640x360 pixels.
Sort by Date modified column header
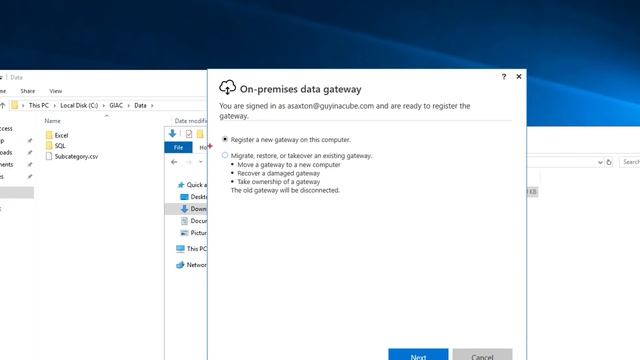click(190, 121)
